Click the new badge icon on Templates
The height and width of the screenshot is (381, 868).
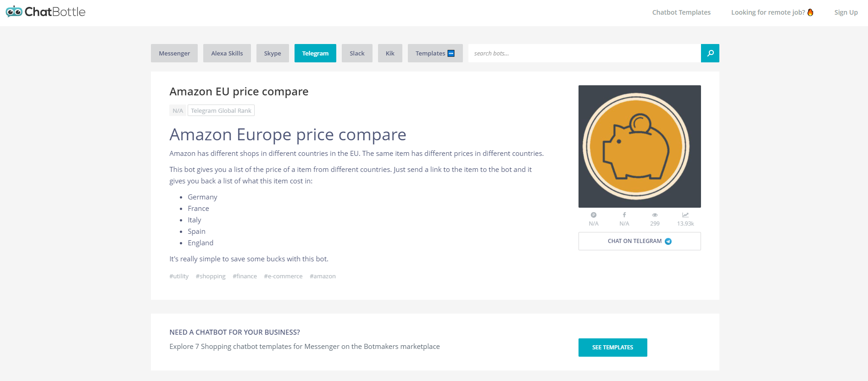point(451,53)
